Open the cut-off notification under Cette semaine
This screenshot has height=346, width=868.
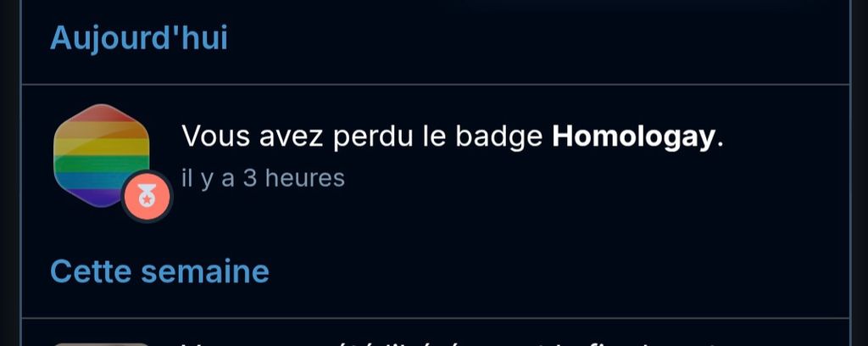(x=435, y=332)
